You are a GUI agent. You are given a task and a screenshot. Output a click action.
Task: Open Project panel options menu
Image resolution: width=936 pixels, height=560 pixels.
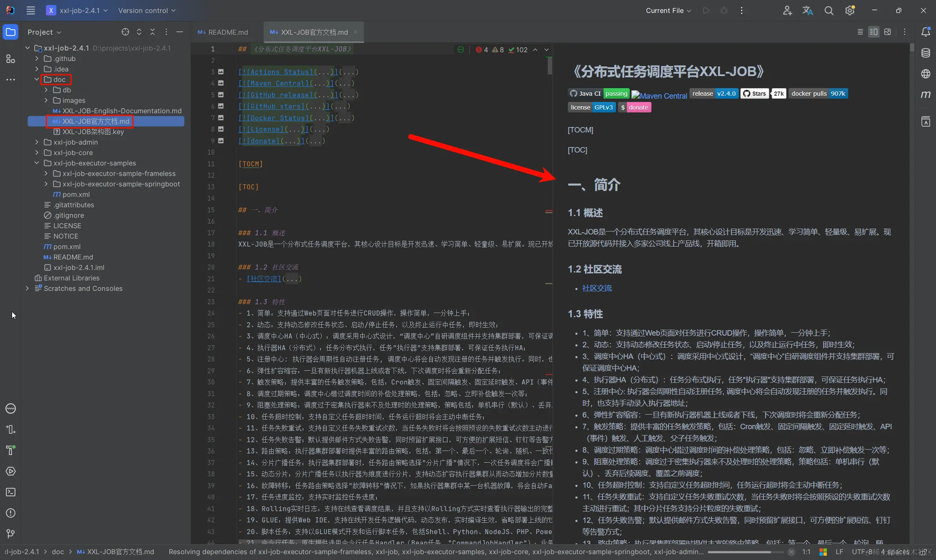pyautogui.click(x=166, y=32)
